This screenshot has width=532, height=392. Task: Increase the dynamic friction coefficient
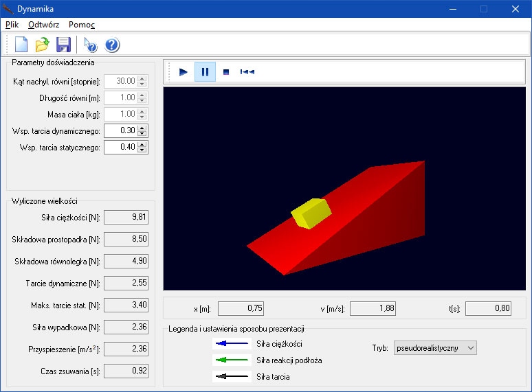142,128
